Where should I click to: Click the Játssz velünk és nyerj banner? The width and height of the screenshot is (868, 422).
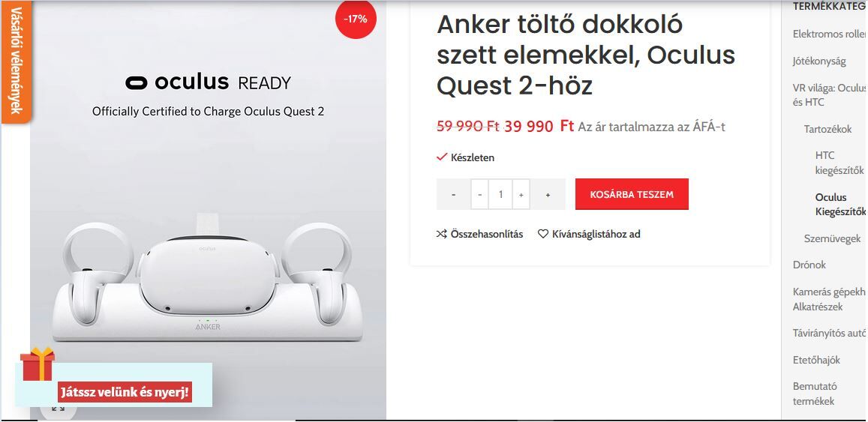coord(125,393)
